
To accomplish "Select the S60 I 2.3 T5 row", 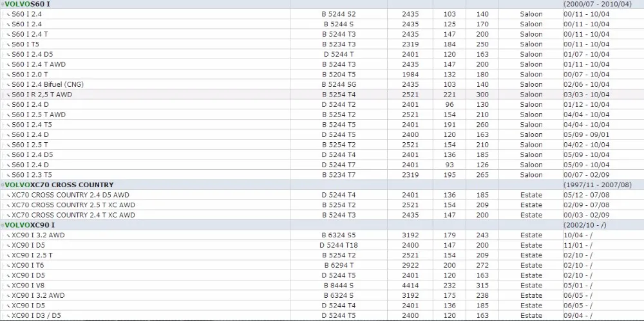I will point(322,175).
